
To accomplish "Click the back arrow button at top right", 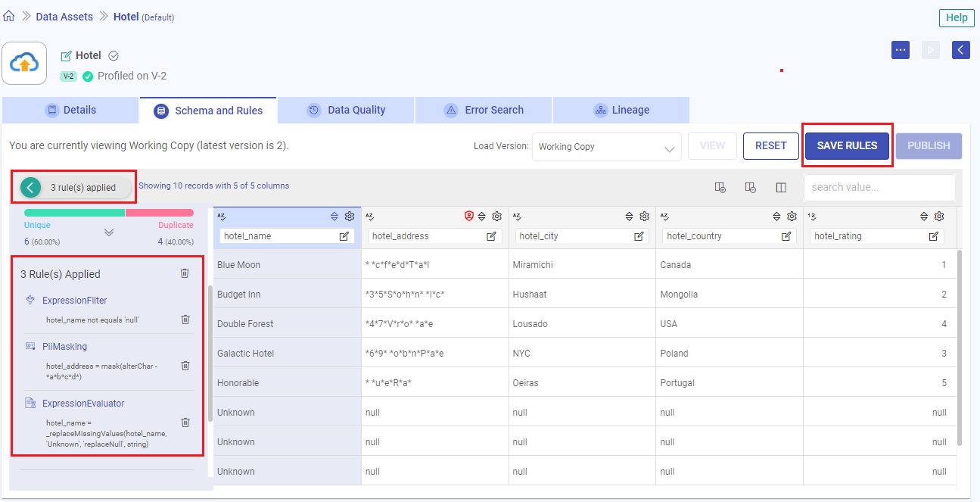I will click(x=960, y=50).
